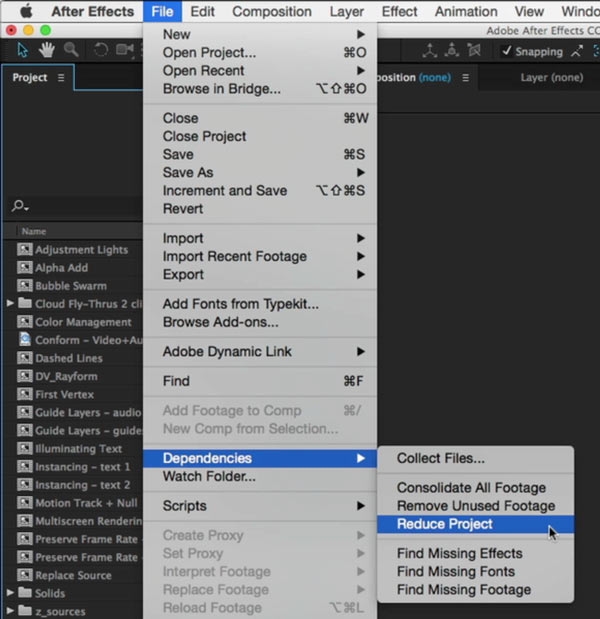The width and height of the screenshot is (600, 619).
Task: Open the Composition menu
Action: click(x=272, y=11)
